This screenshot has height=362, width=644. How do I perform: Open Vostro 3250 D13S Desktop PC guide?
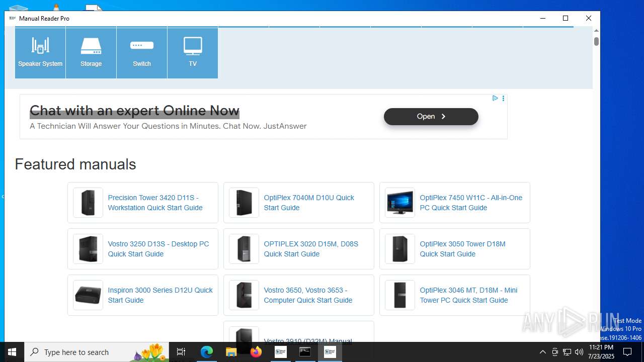[158, 249]
